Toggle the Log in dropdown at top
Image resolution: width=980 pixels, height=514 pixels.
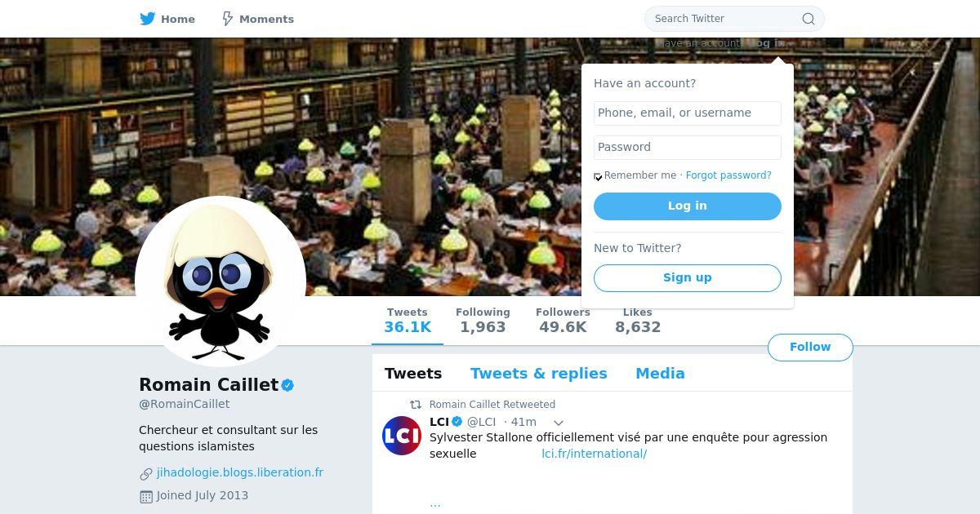click(765, 43)
